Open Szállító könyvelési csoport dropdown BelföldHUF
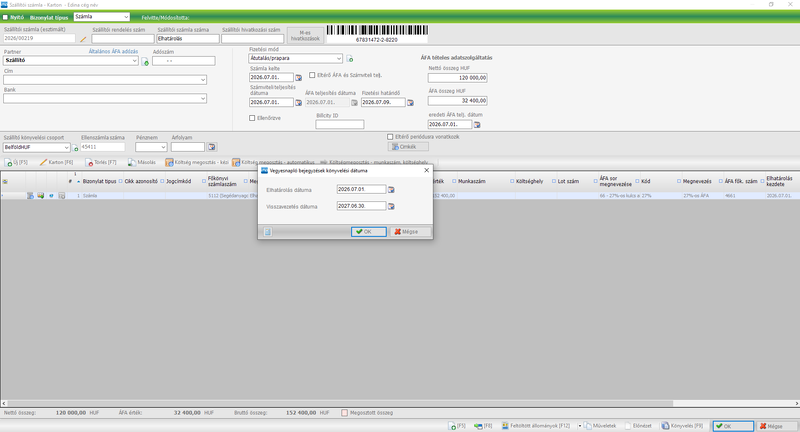Image resolution: width=800 pixels, height=432 pixels. [66, 147]
